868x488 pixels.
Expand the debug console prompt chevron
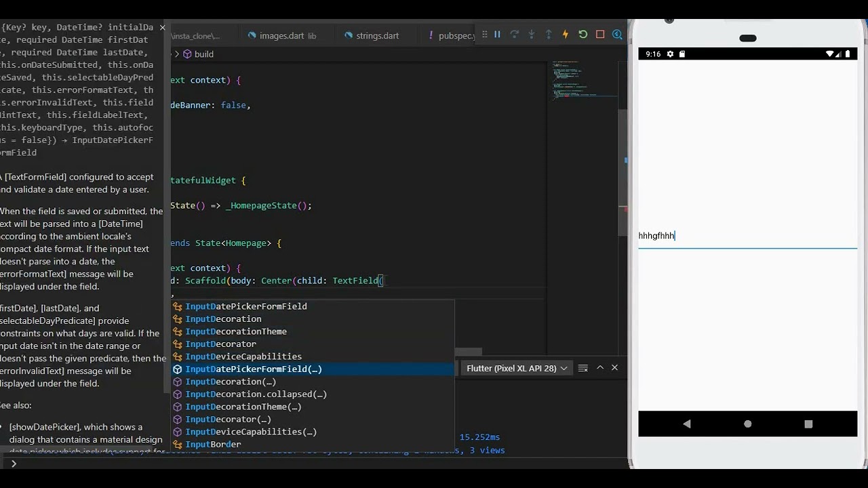pyautogui.click(x=14, y=464)
